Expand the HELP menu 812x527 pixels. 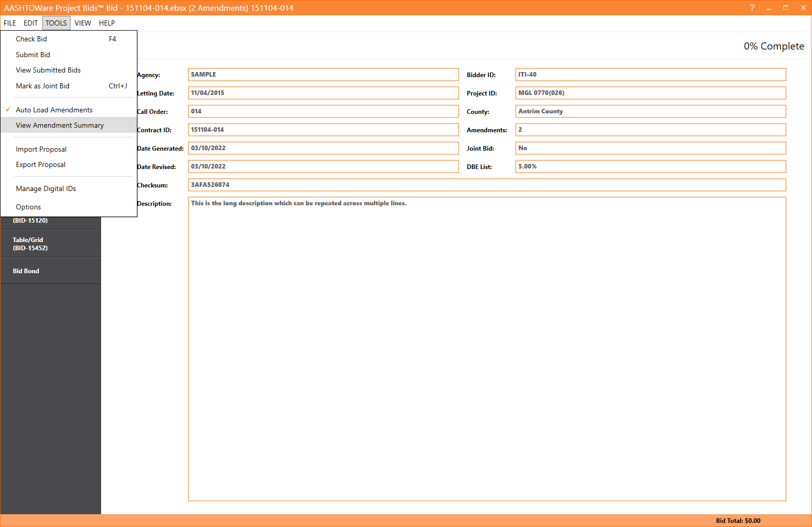[x=107, y=23]
